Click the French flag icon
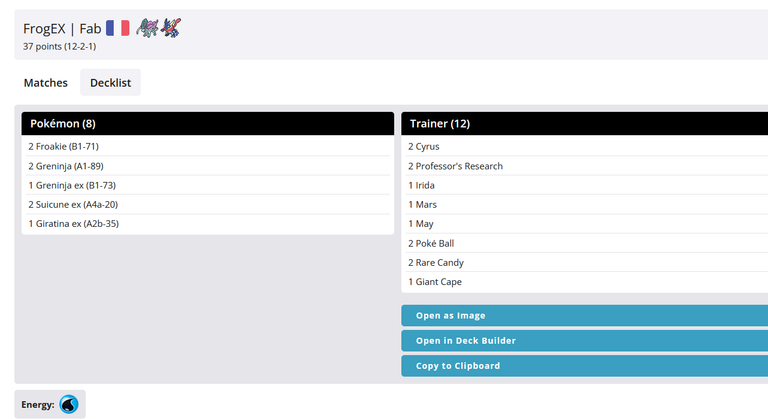This screenshot has width=768, height=419. pos(118,28)
